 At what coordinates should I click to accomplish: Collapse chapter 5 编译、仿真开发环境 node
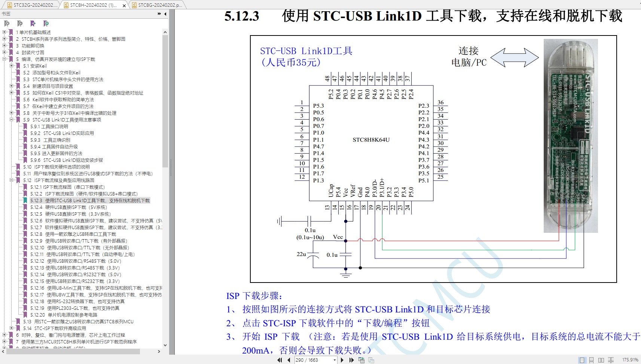tap(4, 59)
